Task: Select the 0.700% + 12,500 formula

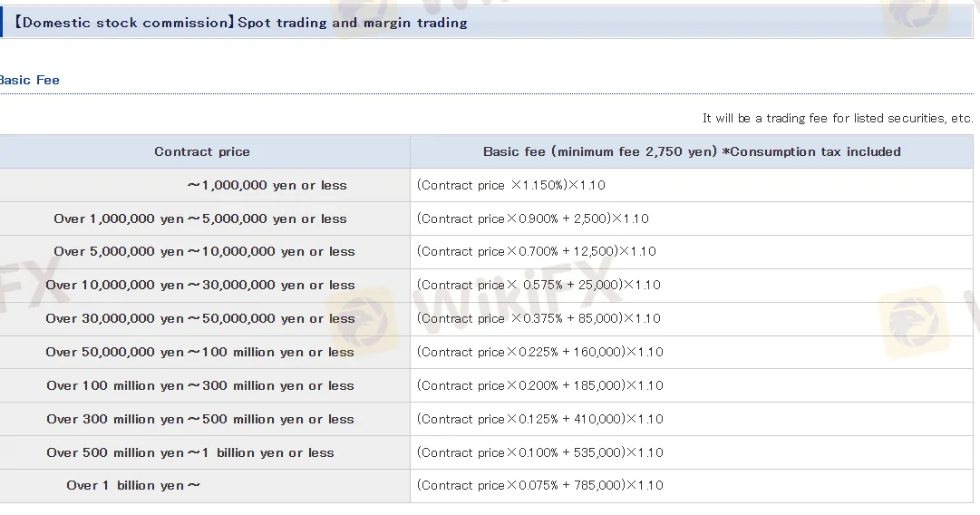Action: [x=536, y=251]
